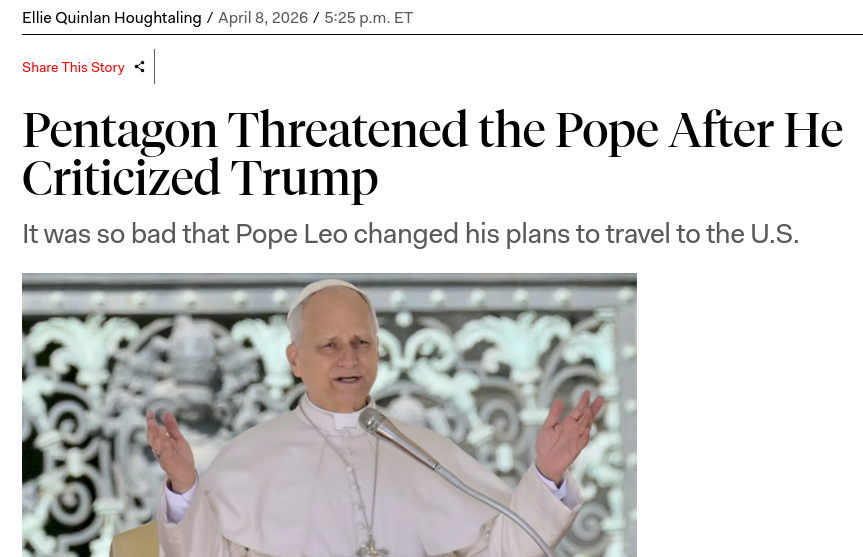Click the word Trump in the headline
The height and width of the screenshot is (557, 863).
coord(304,179)
